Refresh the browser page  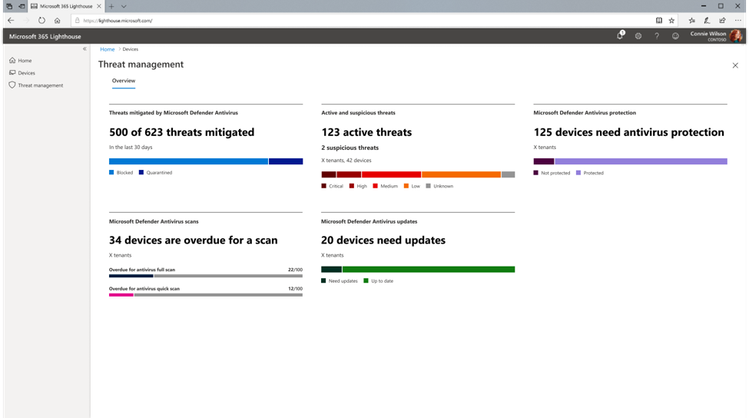pyautogui.click(x=42, y=21)
